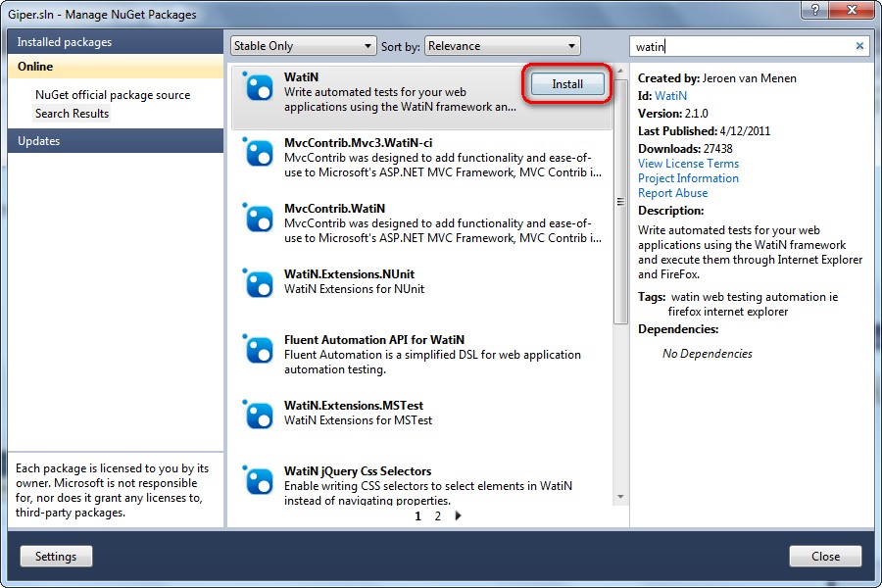882x588 pixels.
Task: Select the MvcContrib.WatiN package title
Action: (334, 209)
